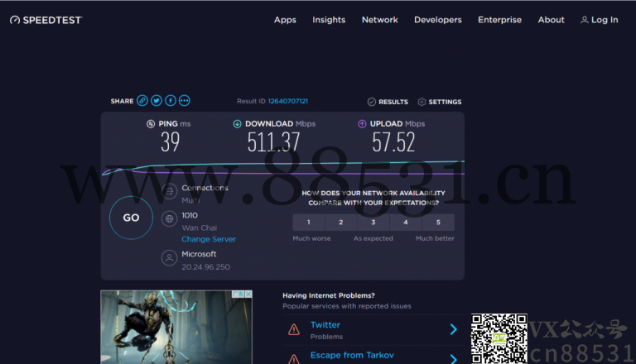Open Speedtest Settings
The width and height of the screenshot is (636, 364).
440,102
